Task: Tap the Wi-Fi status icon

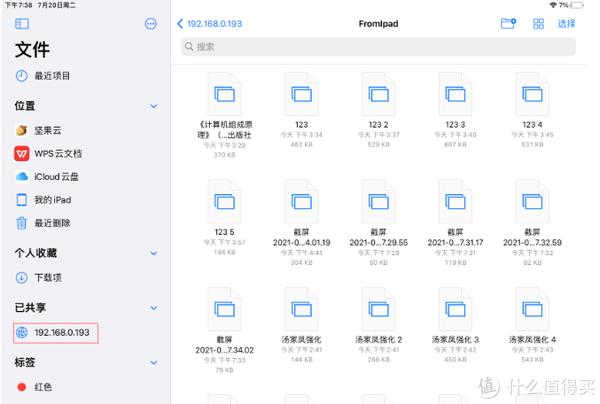Action: (x=553, y=5)
